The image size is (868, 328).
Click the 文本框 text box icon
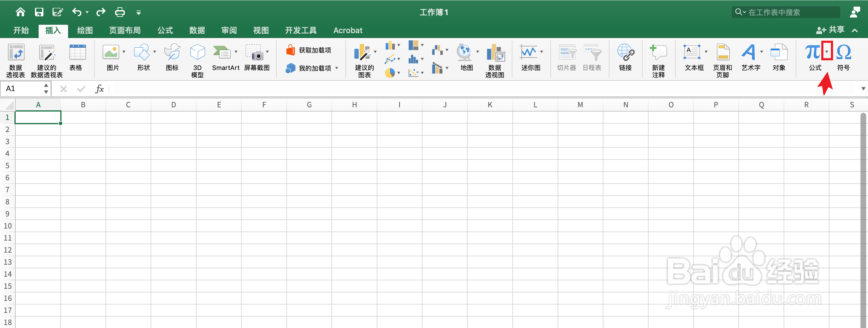tap(692, 52)
